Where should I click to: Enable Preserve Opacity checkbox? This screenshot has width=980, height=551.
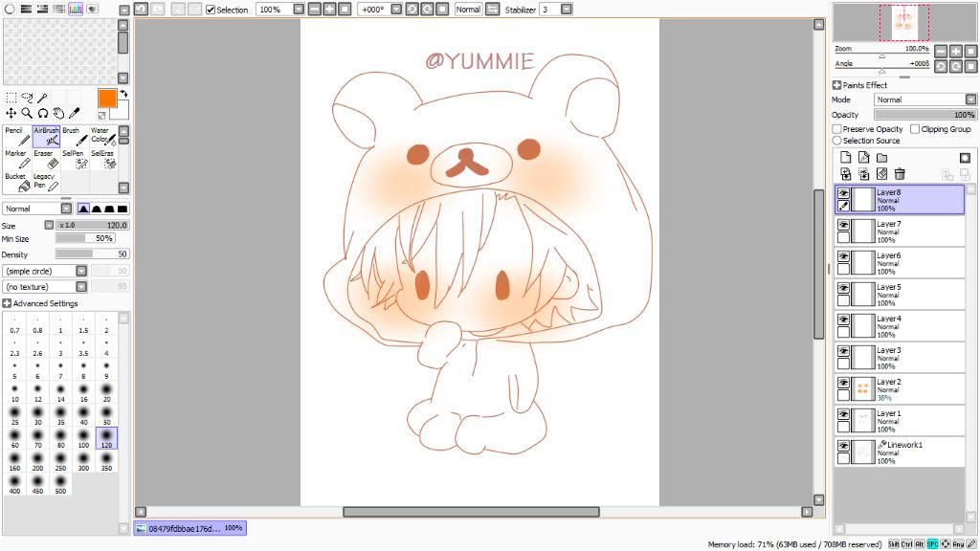tap(836, 129)
